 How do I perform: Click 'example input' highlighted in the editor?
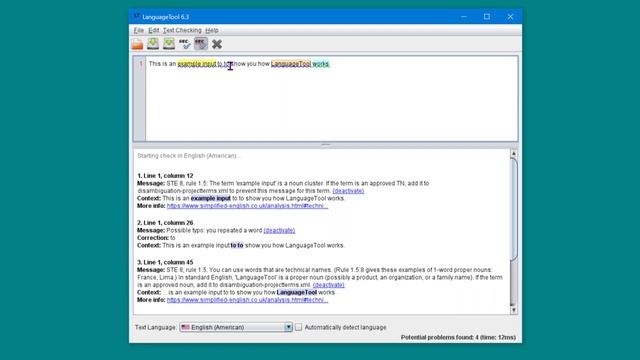point(197,64)
